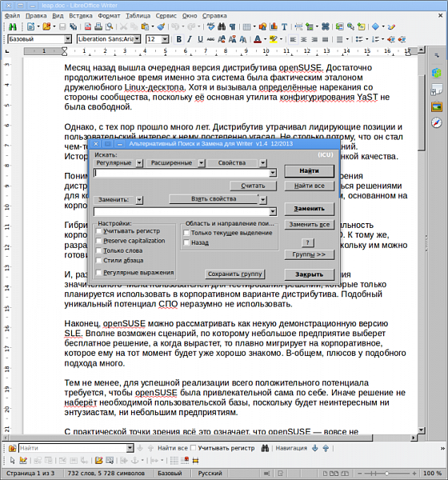Open the Navigator compass icon in the sidebar
This screenshot has width=448, height=480.
[x=437, y=122]
